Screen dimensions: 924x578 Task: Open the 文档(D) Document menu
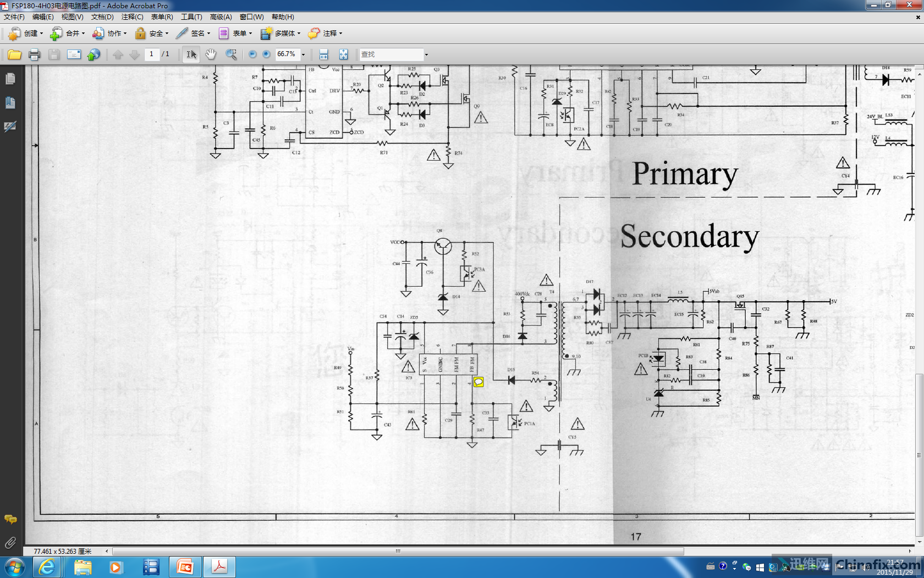pos(102,17)
